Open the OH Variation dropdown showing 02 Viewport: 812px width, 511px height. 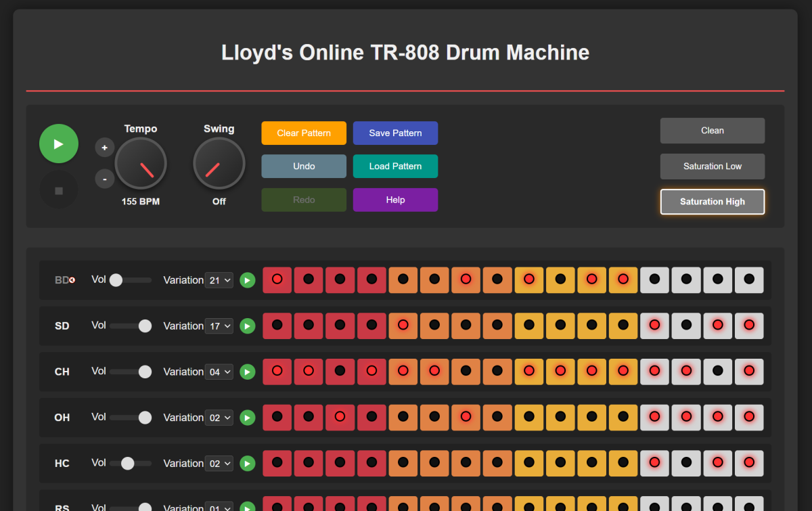[x=219, y=418]
